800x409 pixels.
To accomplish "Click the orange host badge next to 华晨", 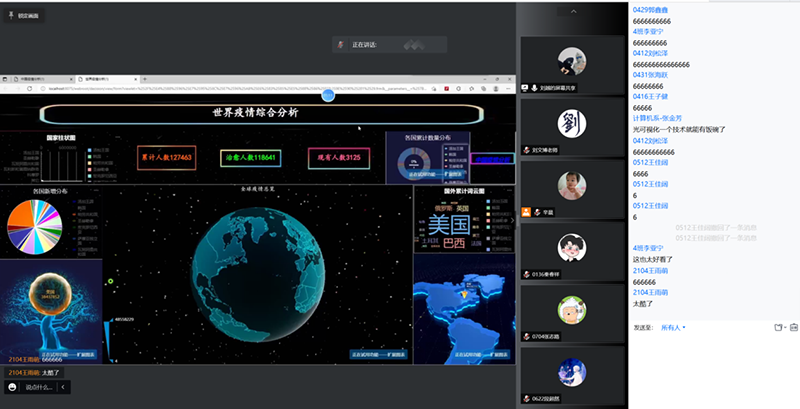I will [526, 211].
